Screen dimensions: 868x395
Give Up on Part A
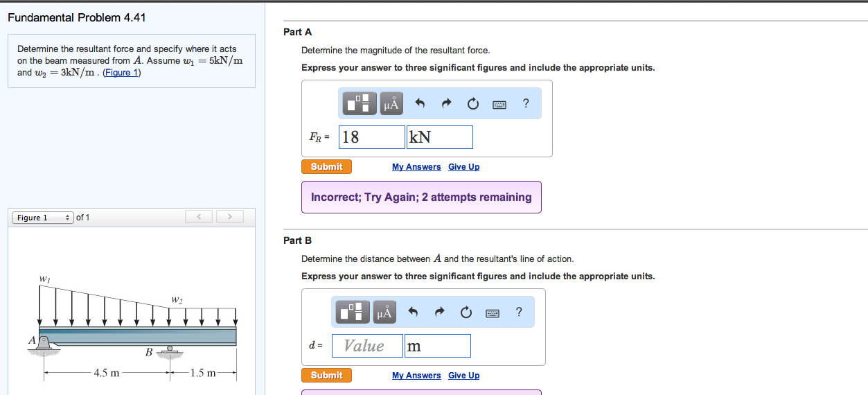(x=463, y=167)
